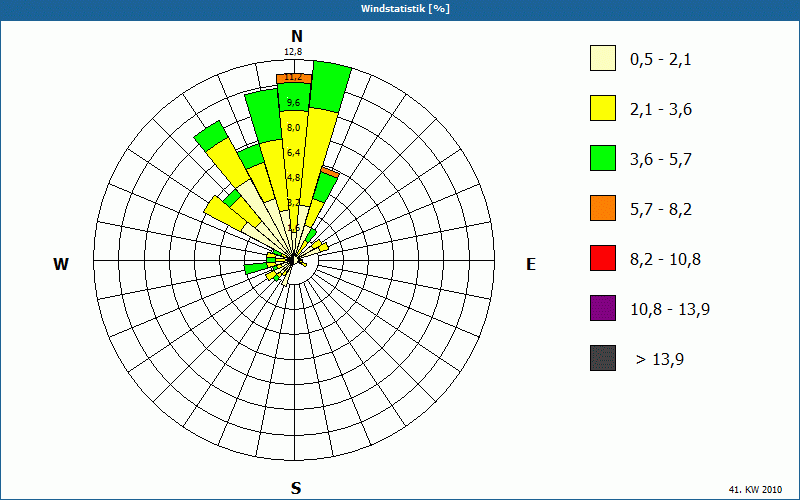Viewport: 800px width, 500px height.
Task: Click the legend label '3,6 - 5,7'
Action: tap(661, 160)
